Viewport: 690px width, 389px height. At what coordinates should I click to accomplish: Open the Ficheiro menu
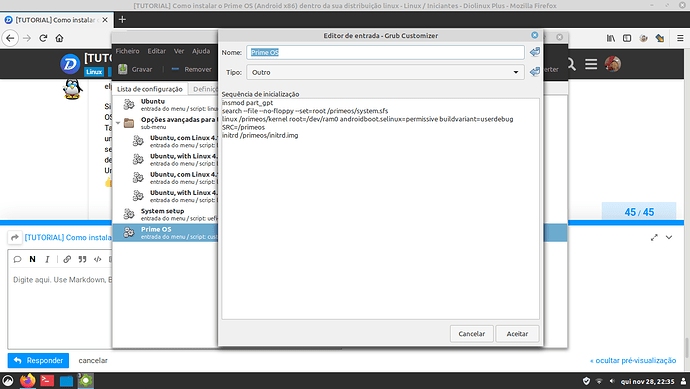click(x=127, y=51)
